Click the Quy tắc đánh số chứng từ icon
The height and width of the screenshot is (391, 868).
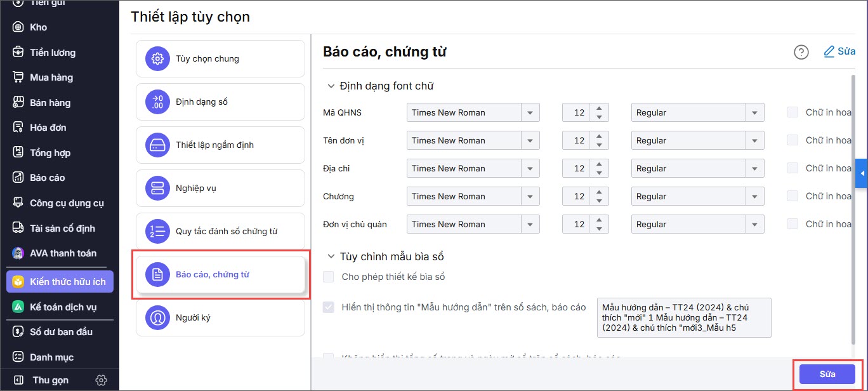pyautogui.click(x=156, y=232)
